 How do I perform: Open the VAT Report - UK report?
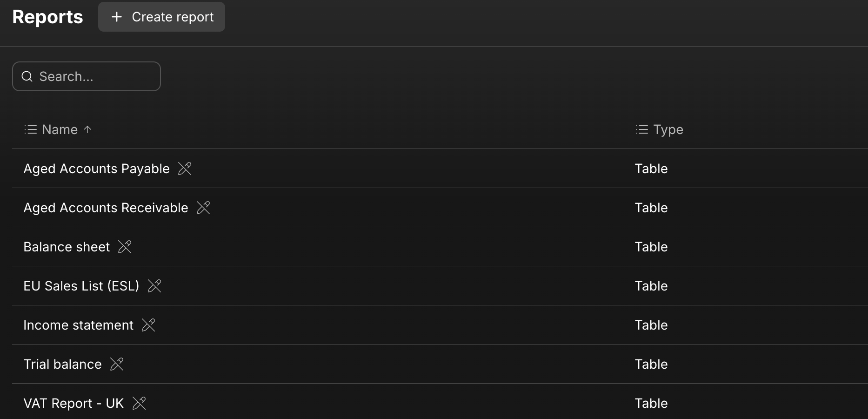click(x=73, y=403)
